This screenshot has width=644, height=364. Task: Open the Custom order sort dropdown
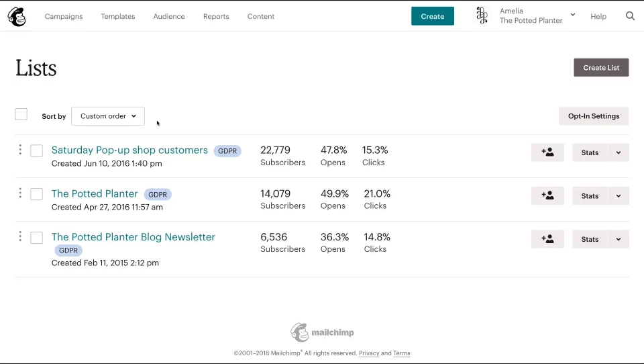pos(108,116)
